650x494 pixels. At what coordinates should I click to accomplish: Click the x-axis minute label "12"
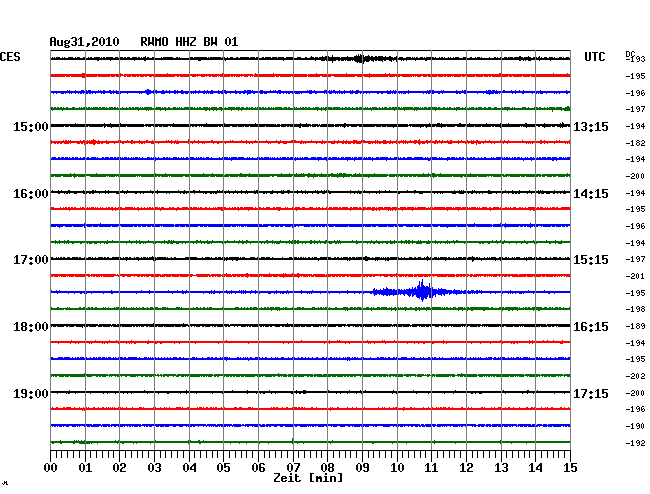coord(466,468)
